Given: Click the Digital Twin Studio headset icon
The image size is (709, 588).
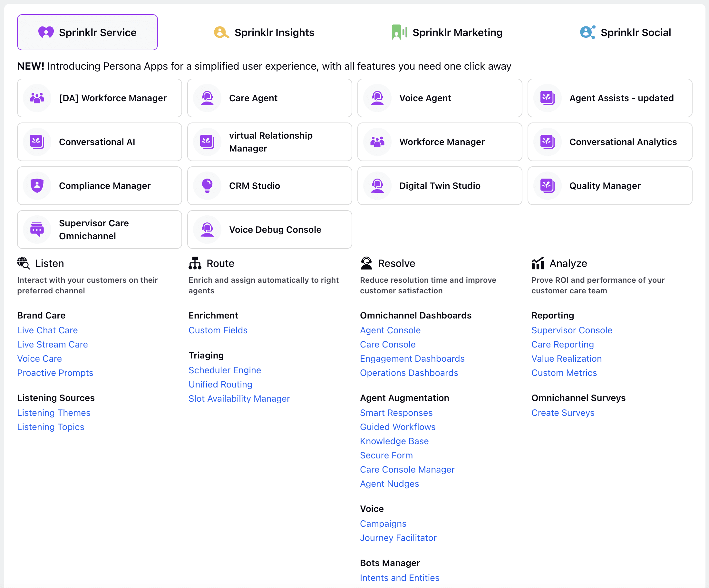Looking at the screenshot, I should click(377, 186).
